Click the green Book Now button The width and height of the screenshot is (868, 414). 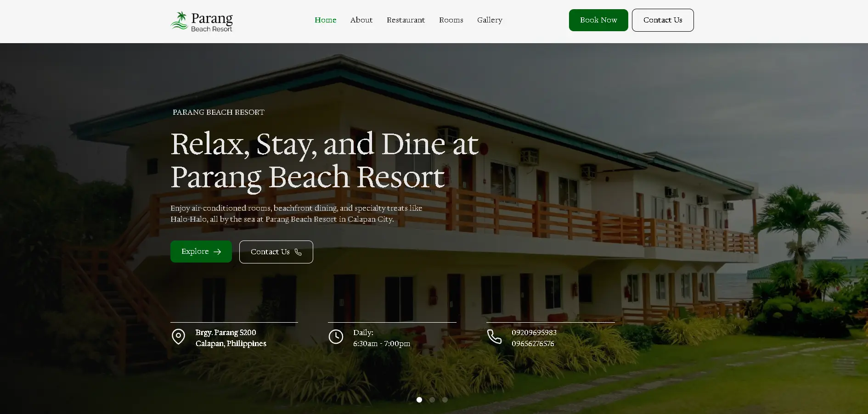pos(598,20)
